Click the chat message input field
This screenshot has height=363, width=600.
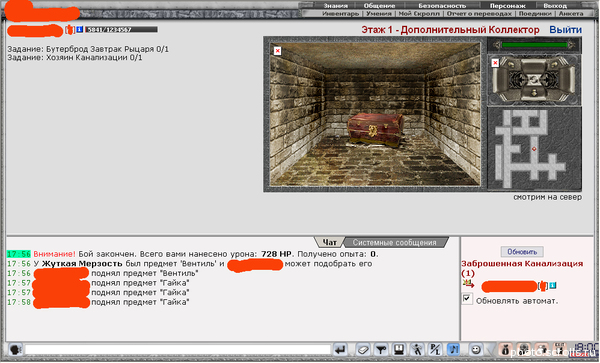[178, 350]
